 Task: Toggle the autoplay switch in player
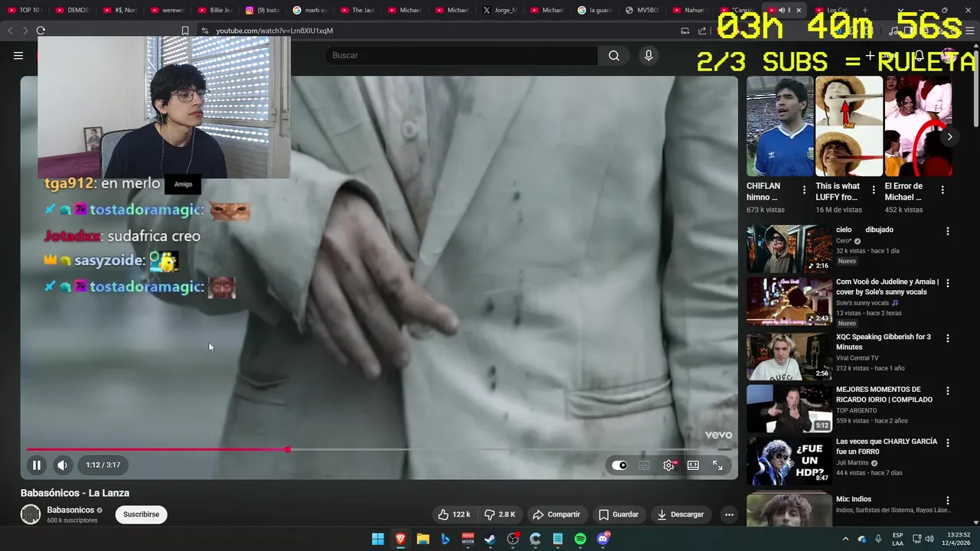pos(619,465)
